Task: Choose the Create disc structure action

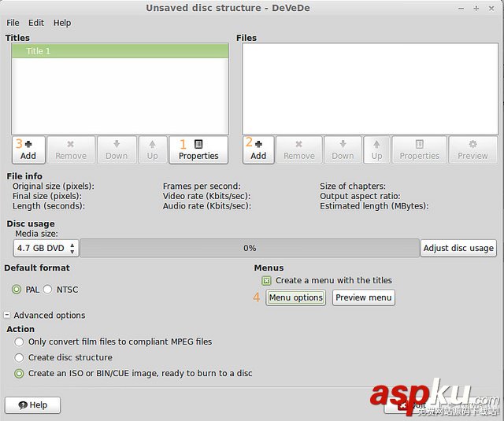Action: click(19, 357)
